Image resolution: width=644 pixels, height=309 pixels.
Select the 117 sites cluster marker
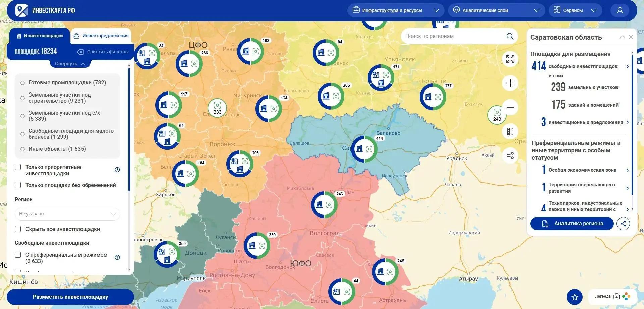point(169,105)
